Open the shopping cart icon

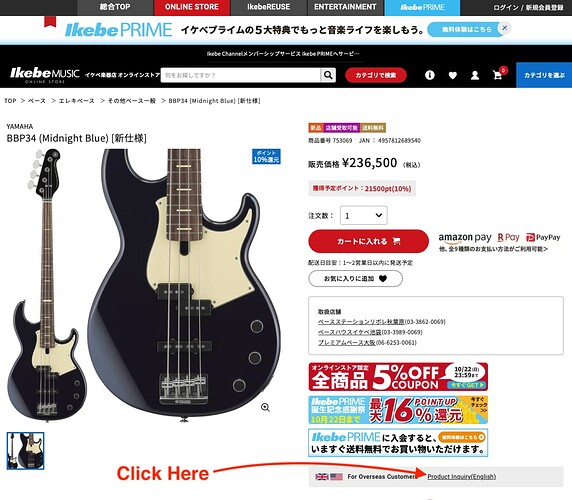click(x=498, y=75)
